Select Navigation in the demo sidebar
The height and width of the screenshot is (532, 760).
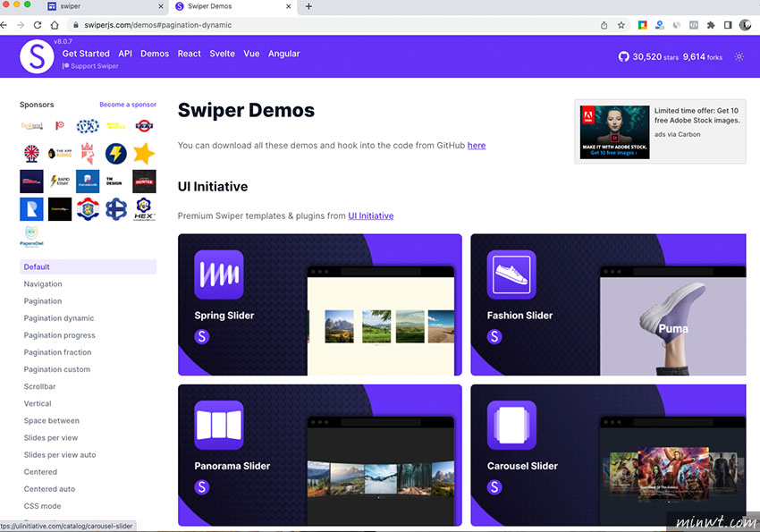43,284
